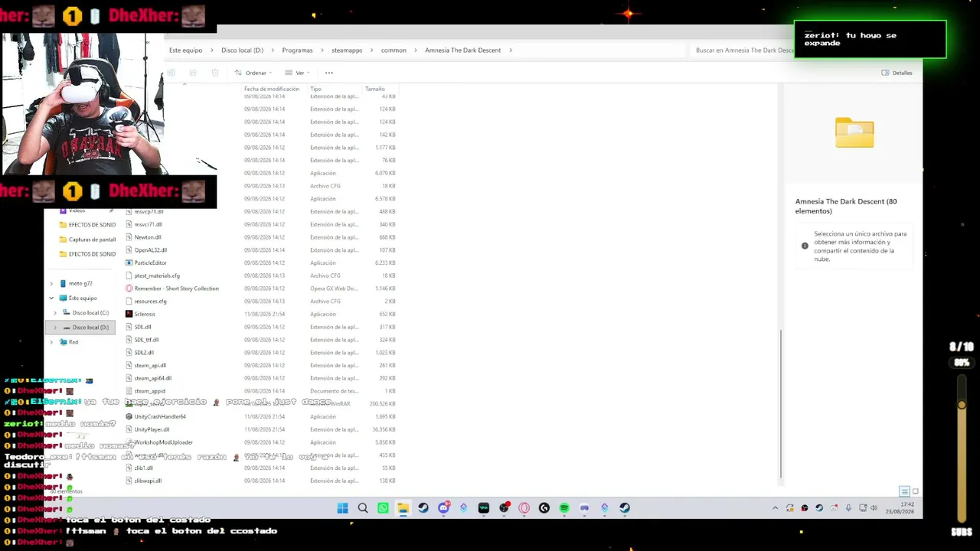The image size is (980, 551).
Task: Open File Explorer from the taskbar
Action: 403,508
